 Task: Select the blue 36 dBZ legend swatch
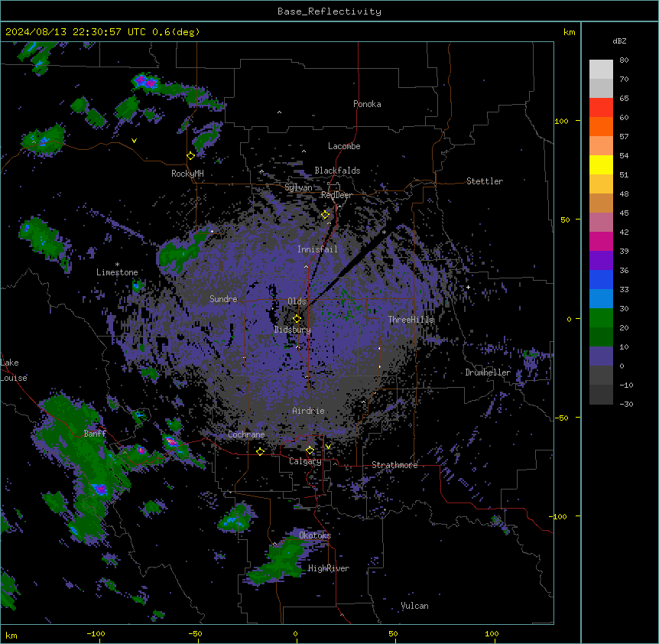coord(601,279)
